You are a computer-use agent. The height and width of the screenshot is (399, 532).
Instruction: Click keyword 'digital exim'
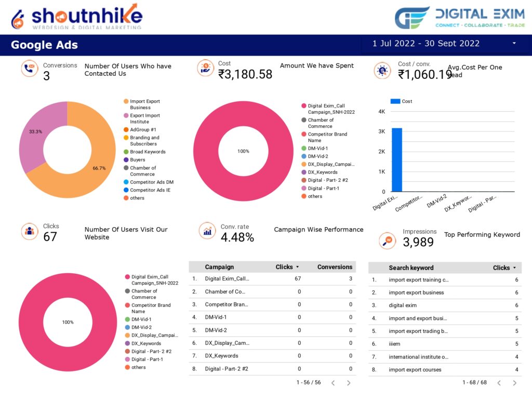tap(403, 305)
